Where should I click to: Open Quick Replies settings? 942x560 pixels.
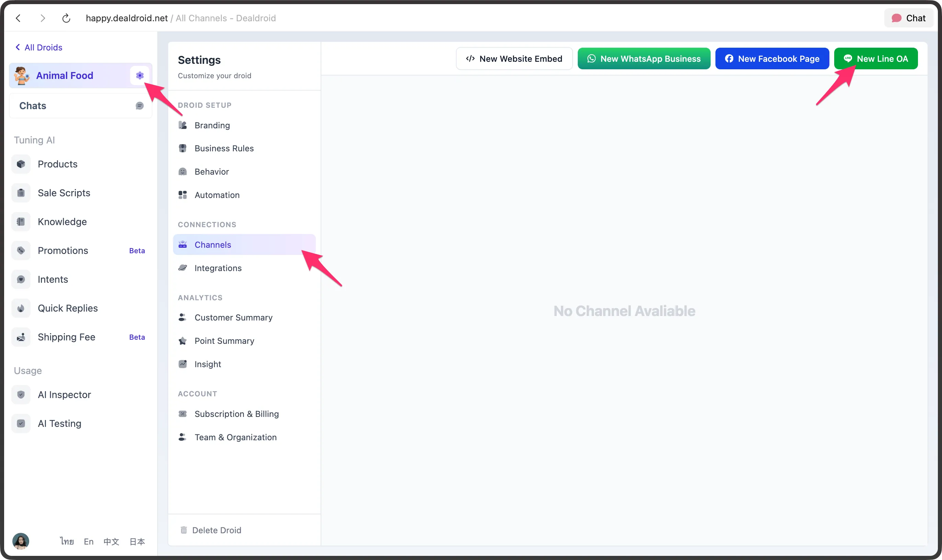68,308
